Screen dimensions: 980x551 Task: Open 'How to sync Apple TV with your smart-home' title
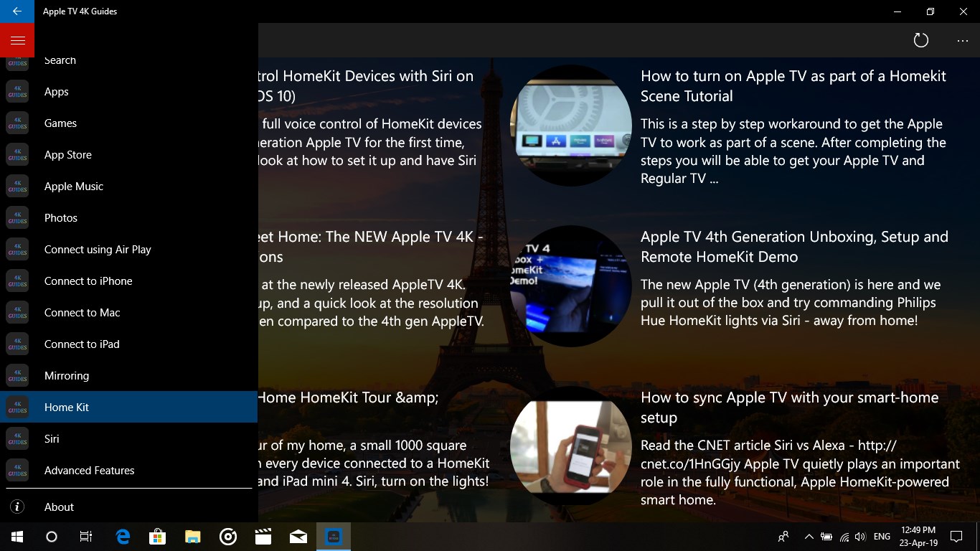789,408
